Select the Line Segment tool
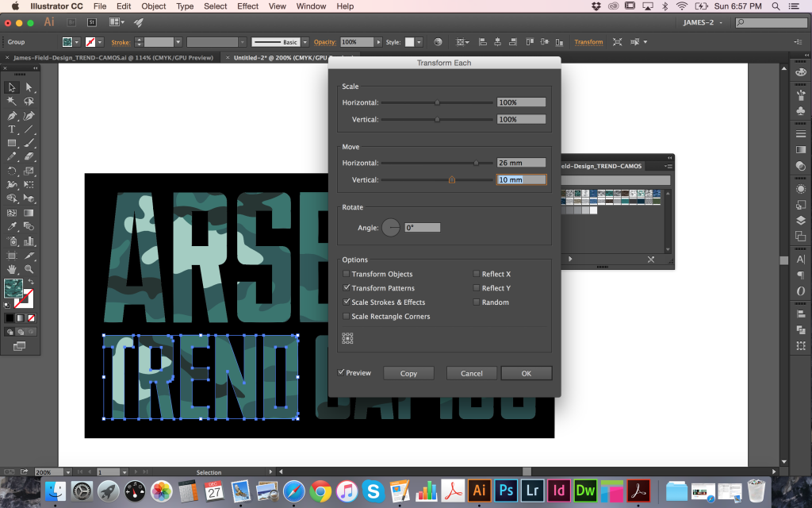Image resolution: width=812 pixels, height=508 pixels. 29,129
